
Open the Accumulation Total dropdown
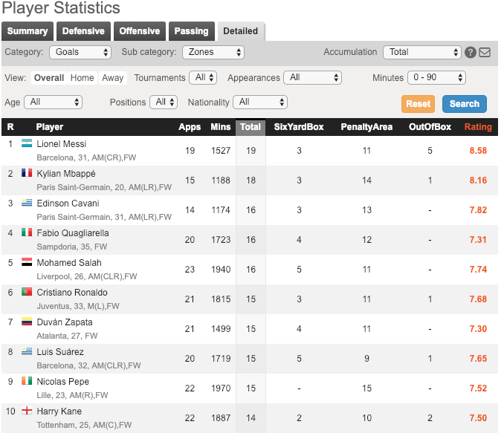(x=422, y=53)
